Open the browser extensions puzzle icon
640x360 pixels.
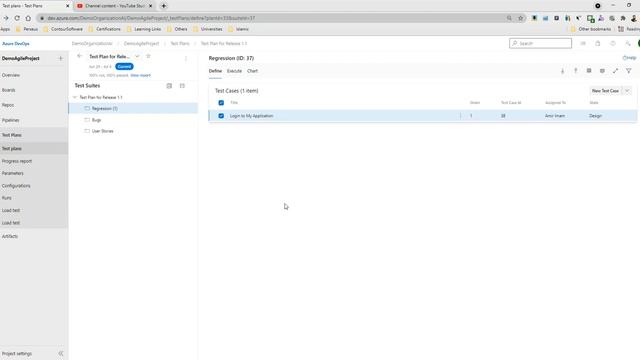623,18
